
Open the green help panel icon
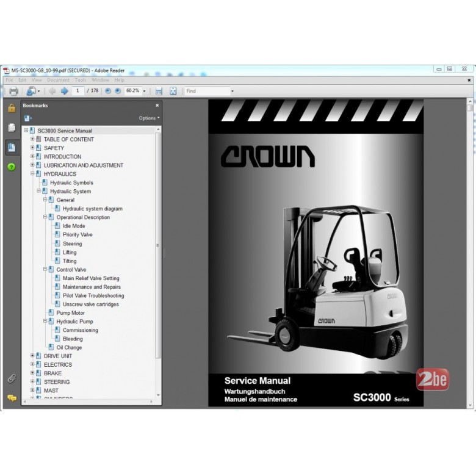12,167
